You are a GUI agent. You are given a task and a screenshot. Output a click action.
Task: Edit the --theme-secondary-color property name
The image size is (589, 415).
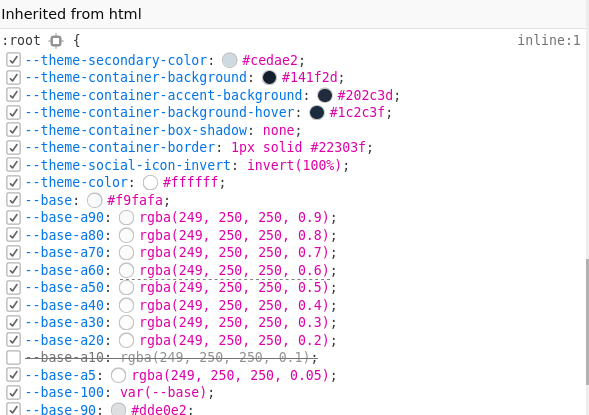pos(116,60)
